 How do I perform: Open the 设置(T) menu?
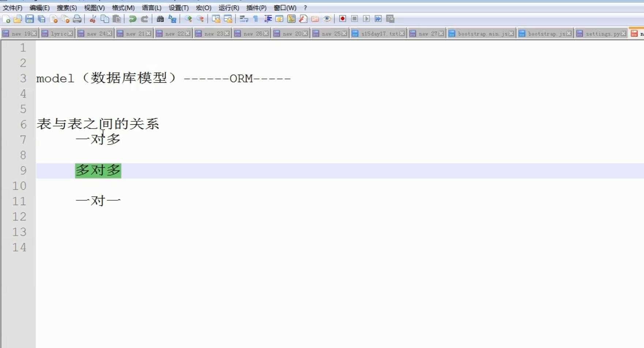tap(178, 8)
